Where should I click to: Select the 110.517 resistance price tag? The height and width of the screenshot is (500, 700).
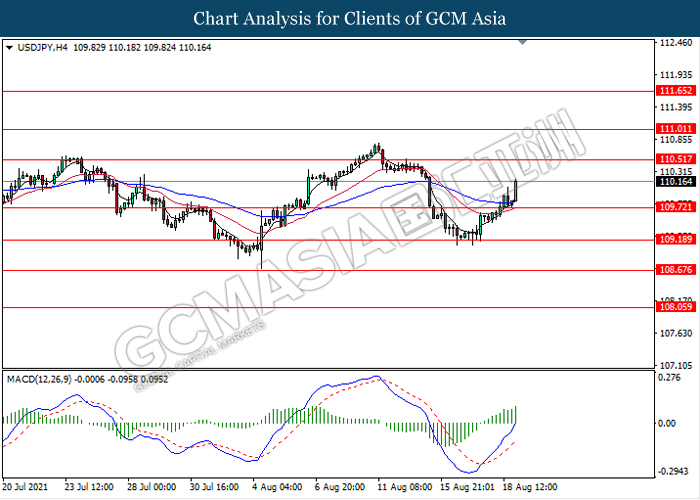pyautogui.click(x=676, y=160)
